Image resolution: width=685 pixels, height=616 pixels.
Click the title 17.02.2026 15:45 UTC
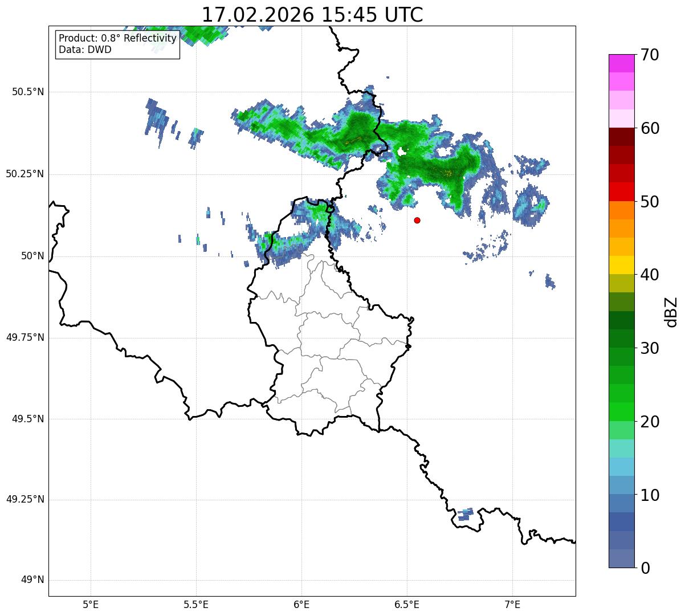312,15
